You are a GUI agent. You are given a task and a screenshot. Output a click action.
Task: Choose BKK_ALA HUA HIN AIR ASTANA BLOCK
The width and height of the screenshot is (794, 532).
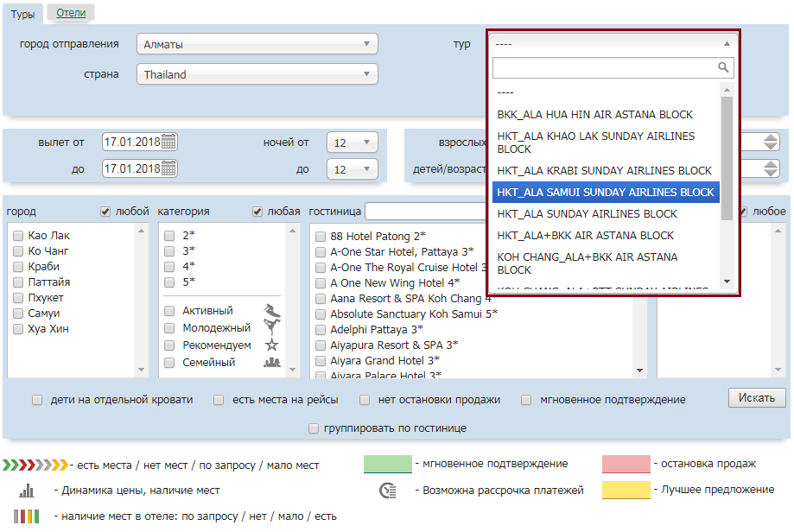(594, 114)
